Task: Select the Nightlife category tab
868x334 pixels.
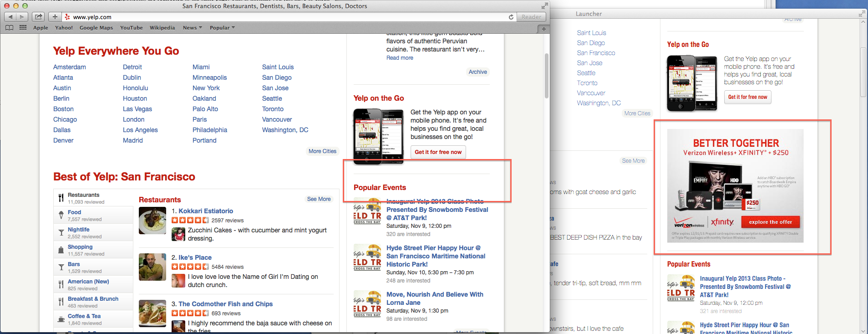Action: click(79, 230)
